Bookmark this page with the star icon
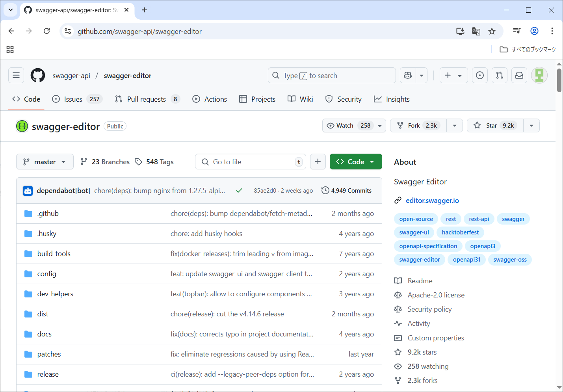Viewport: 563px width, 392px height. coord(492,31)
